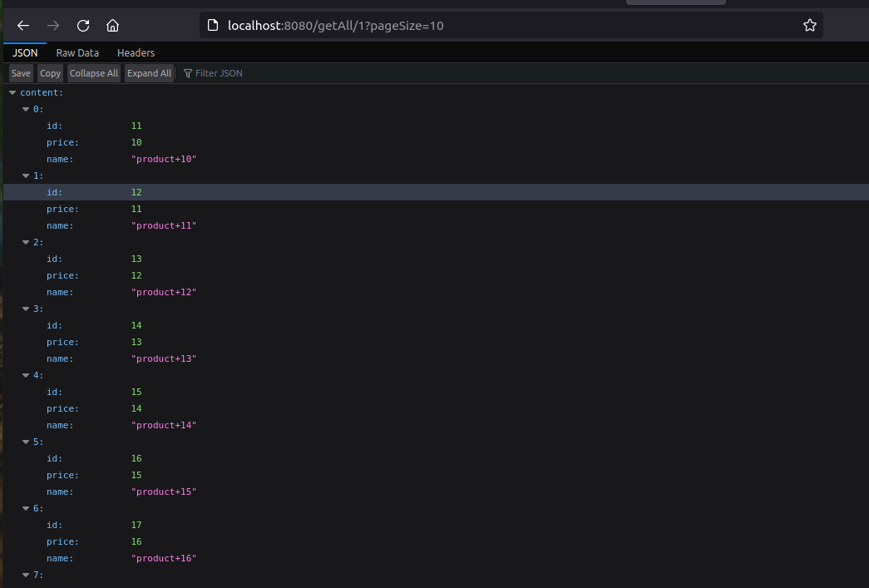Click the price key in item 4
Image resolution: width=869 pixels, height=588 pixels.
click(62, 408)
